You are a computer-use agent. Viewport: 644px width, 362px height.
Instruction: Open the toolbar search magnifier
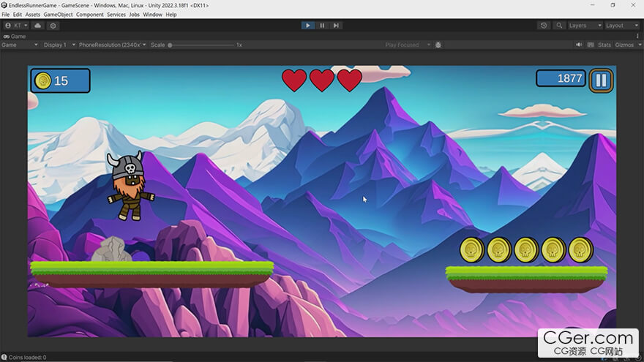point(559,26)
